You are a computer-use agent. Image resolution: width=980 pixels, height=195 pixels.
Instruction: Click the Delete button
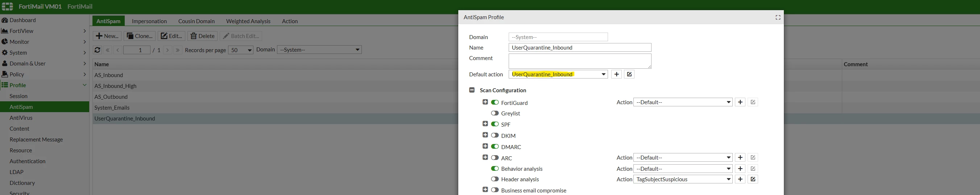coord(202,36)
